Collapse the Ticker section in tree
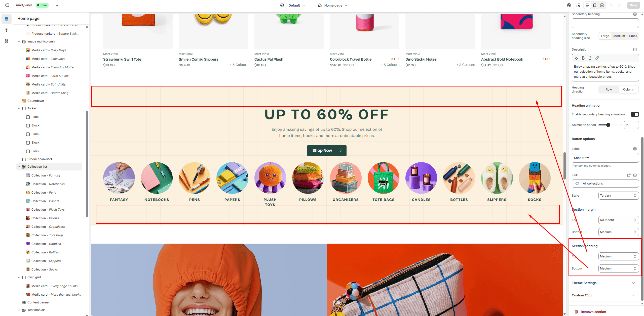This screenshot has height=316, width=644. [19, 108]
